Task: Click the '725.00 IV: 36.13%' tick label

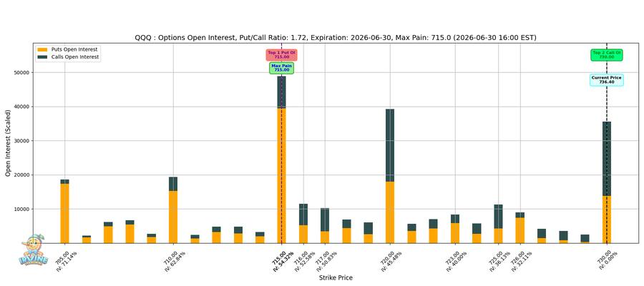Action: 499,261
